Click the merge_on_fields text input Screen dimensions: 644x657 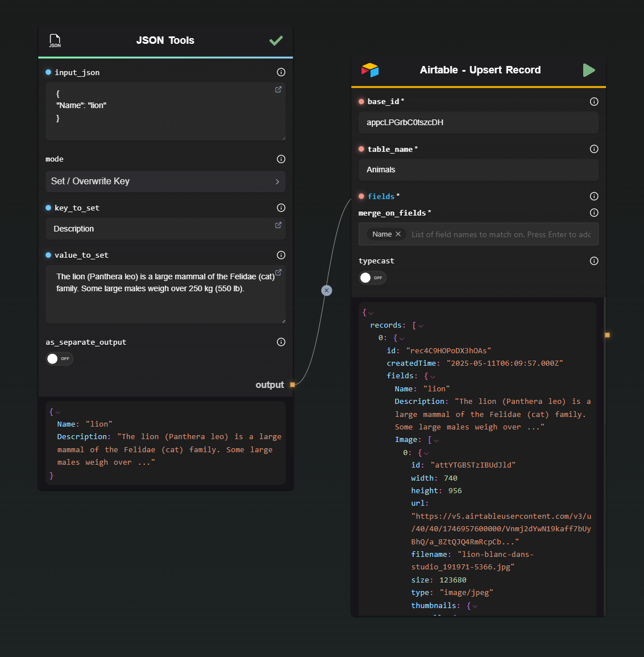tap(501, 234)
